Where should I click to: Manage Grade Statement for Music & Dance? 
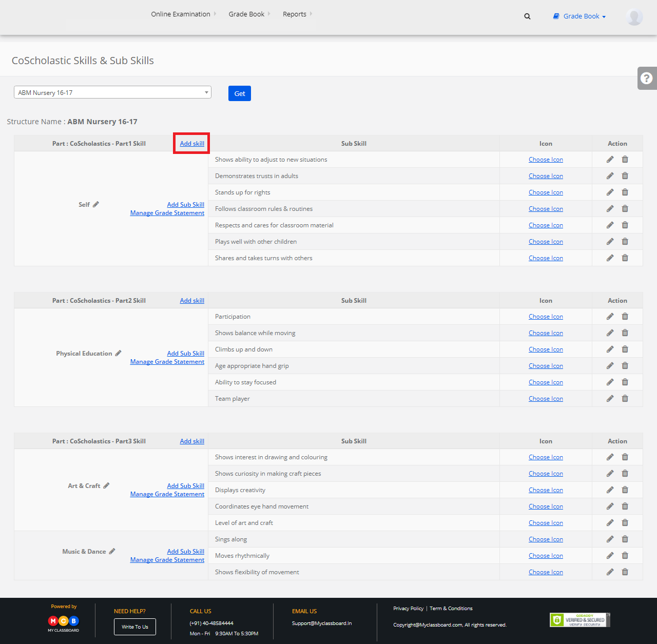click(x=167, y=560)
